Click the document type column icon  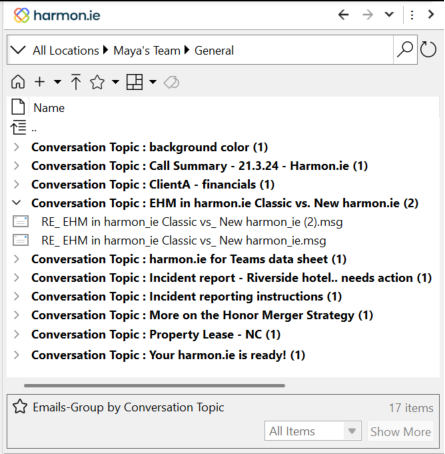18,107
